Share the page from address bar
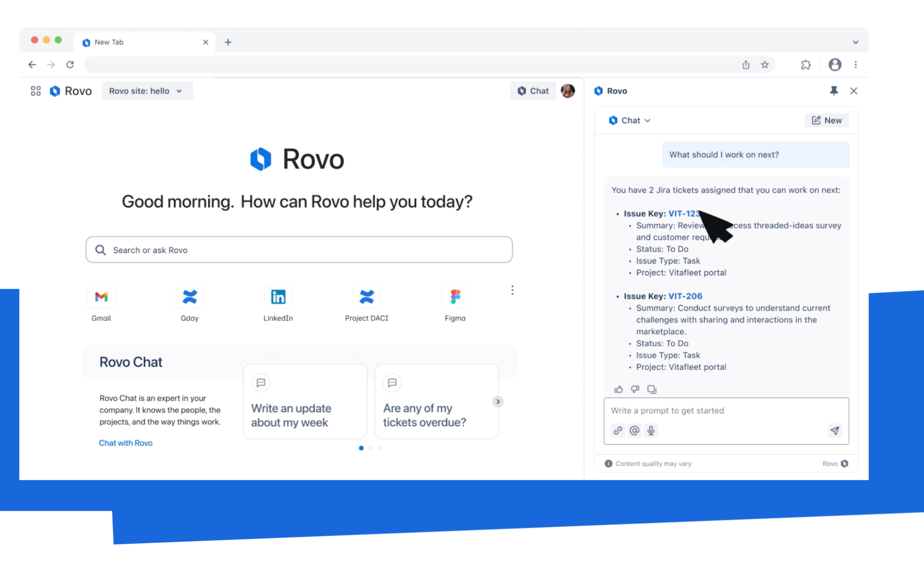 pyautogui.click(x=746, y=64)
